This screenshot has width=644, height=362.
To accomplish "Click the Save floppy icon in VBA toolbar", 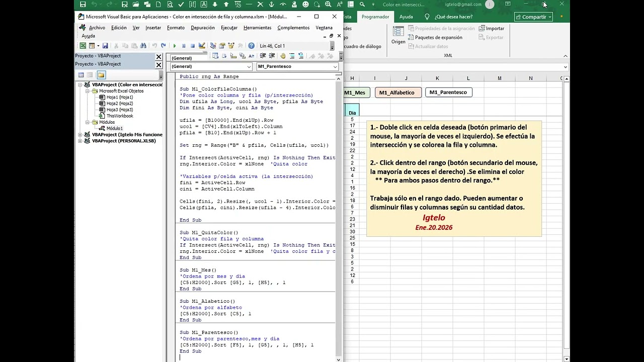I will point(105,46).
